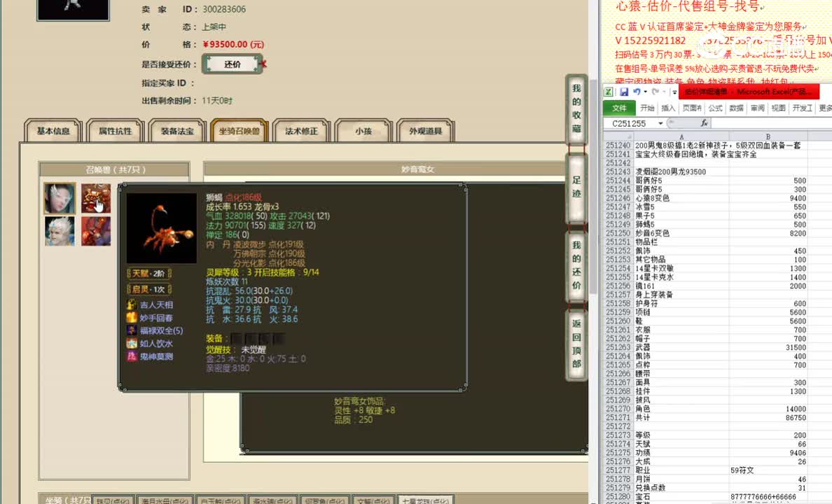Click cell text 凌烟阁200男龙93500
This screenshot has height=504, width=832.
pos(671,172)
